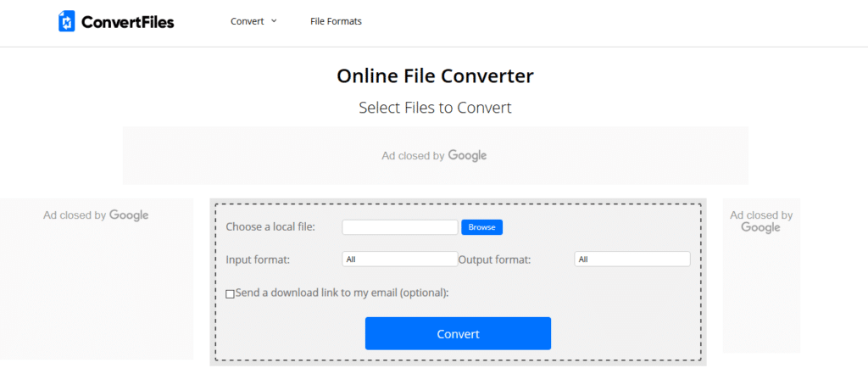
Task: Click the Browse button
Action: pyautogui.click(x=482, y=227)
